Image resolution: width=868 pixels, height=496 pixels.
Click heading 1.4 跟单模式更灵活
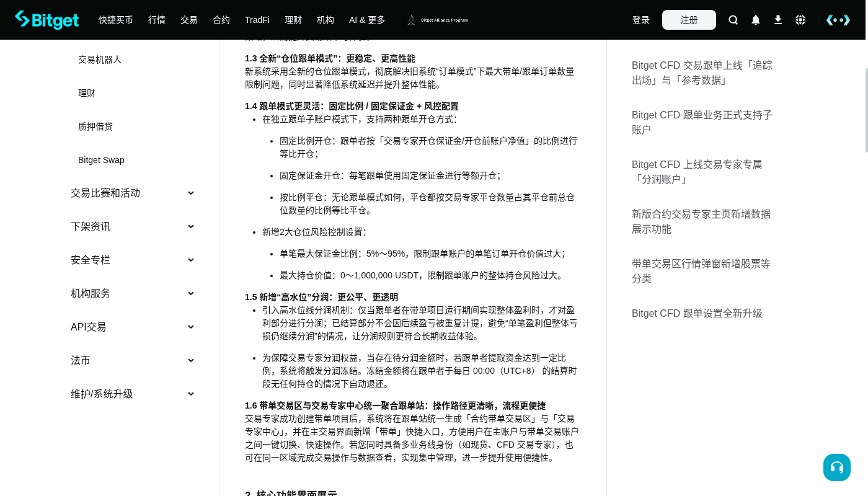pyautogui.click(x=352, y=106)
